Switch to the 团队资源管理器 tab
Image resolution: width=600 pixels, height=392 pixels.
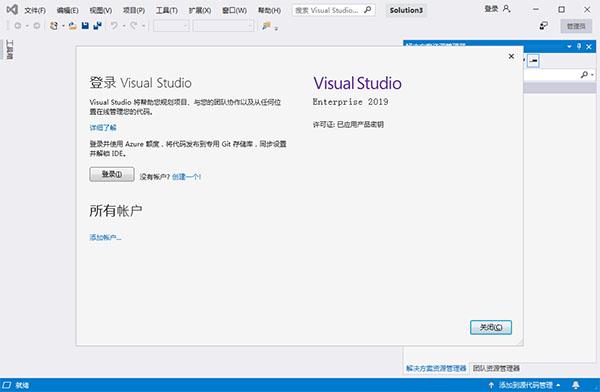[496, 368]
